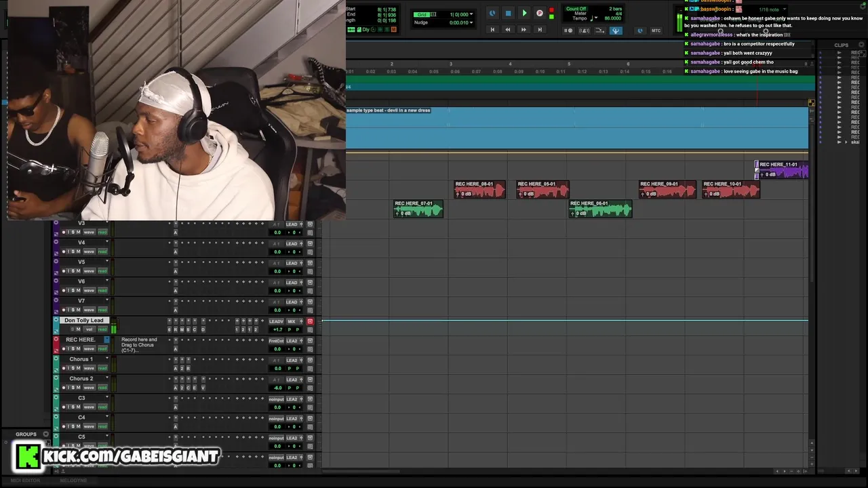Open the V6 track name dropdown arrow
Viewport: 868px width, 488px height.
click(x=106, y=281)
